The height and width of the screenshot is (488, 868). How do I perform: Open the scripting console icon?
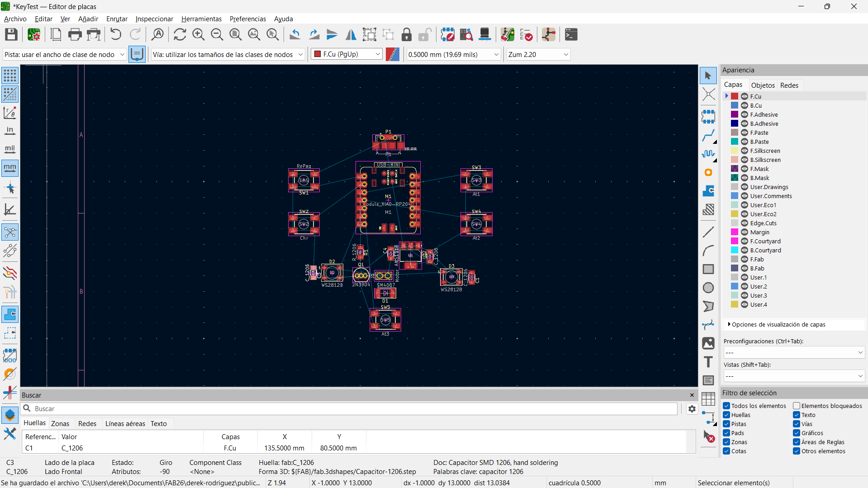pos(571,34)
